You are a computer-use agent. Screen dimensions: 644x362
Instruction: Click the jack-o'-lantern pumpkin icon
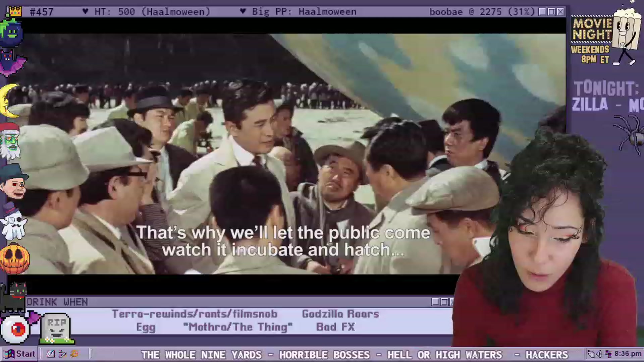(x=14, y=258)
